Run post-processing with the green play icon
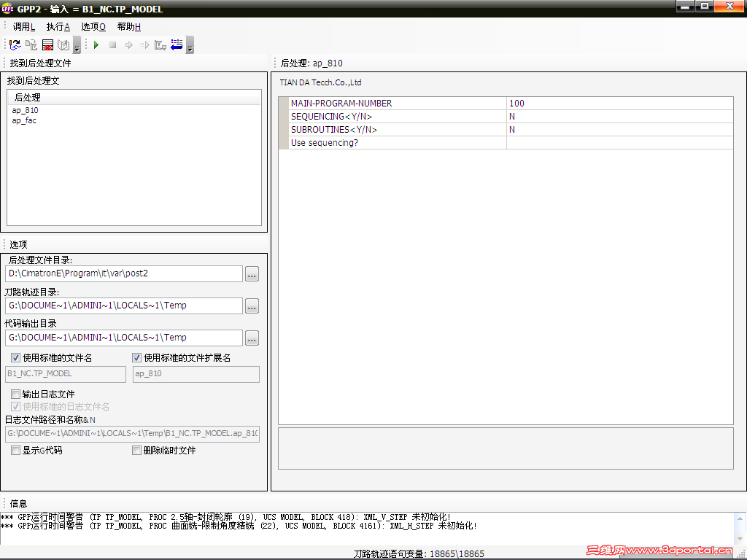This screenshot has width=747, height=560. pyautogui.click(x=96, y=44)
